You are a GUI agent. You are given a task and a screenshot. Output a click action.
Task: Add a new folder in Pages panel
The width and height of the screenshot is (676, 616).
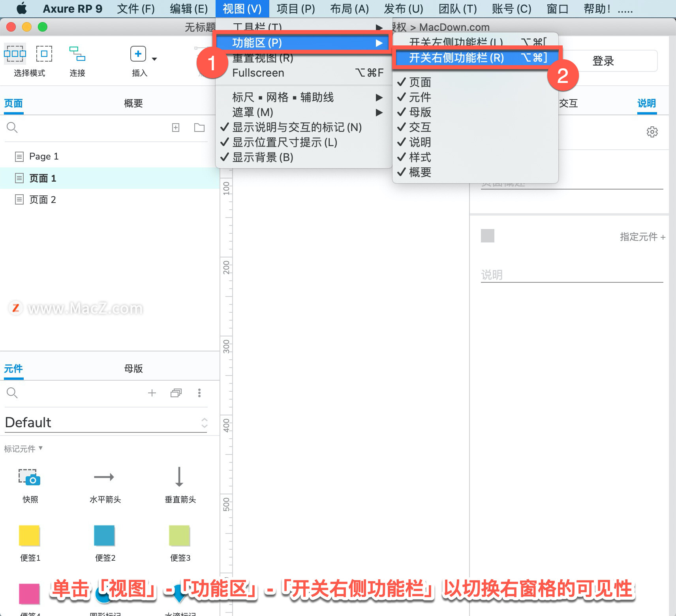coord(199,128)
